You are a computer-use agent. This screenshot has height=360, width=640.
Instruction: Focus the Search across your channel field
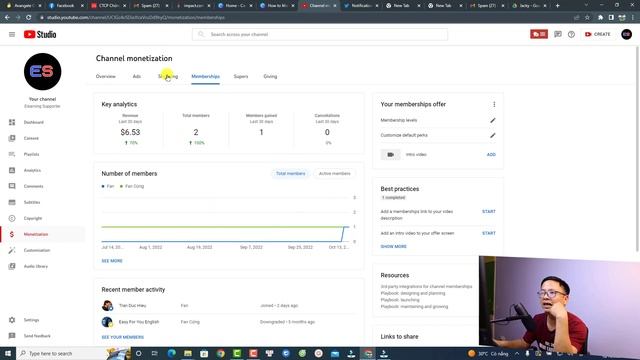coord(320,34)
